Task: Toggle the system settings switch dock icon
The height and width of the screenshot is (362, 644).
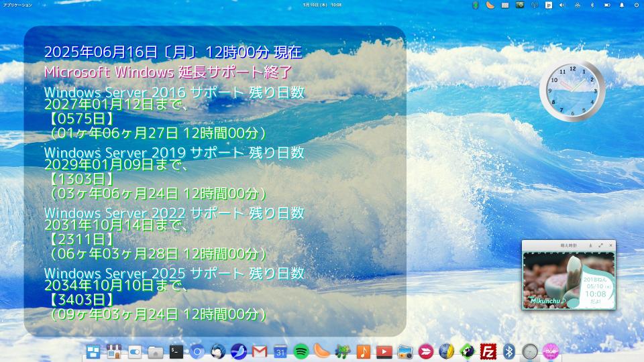Action: click(x=134, y=351)
